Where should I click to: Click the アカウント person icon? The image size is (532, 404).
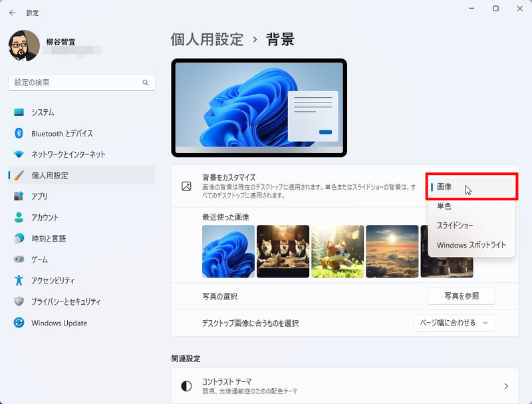(19, 217)
